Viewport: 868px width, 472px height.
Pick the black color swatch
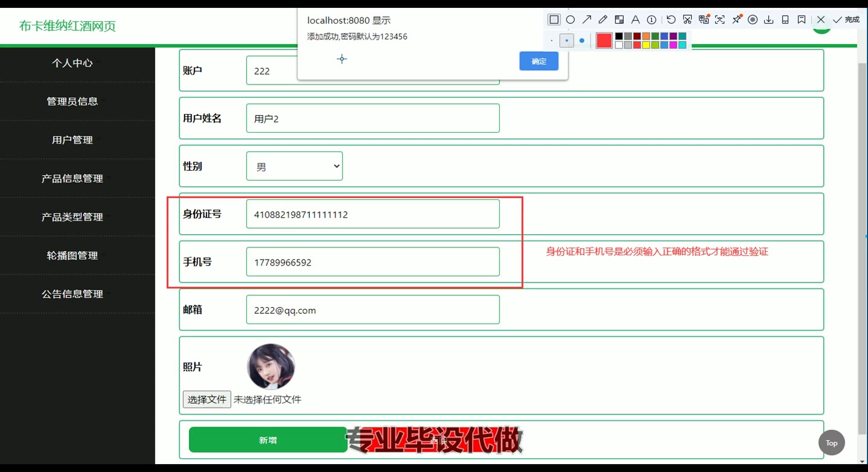(x=619, y=36)
